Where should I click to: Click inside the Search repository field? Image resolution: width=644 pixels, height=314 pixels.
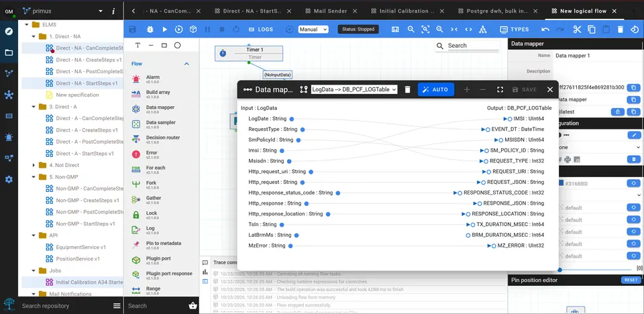pos(66,306)
